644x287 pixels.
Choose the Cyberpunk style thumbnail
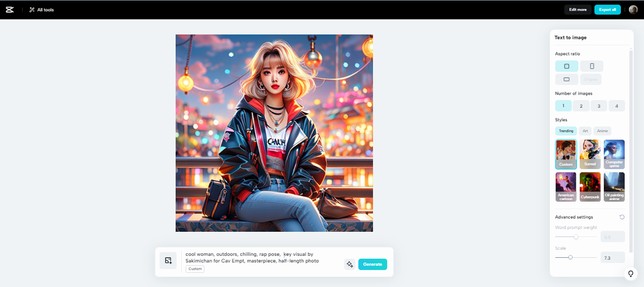pos(590,187)
